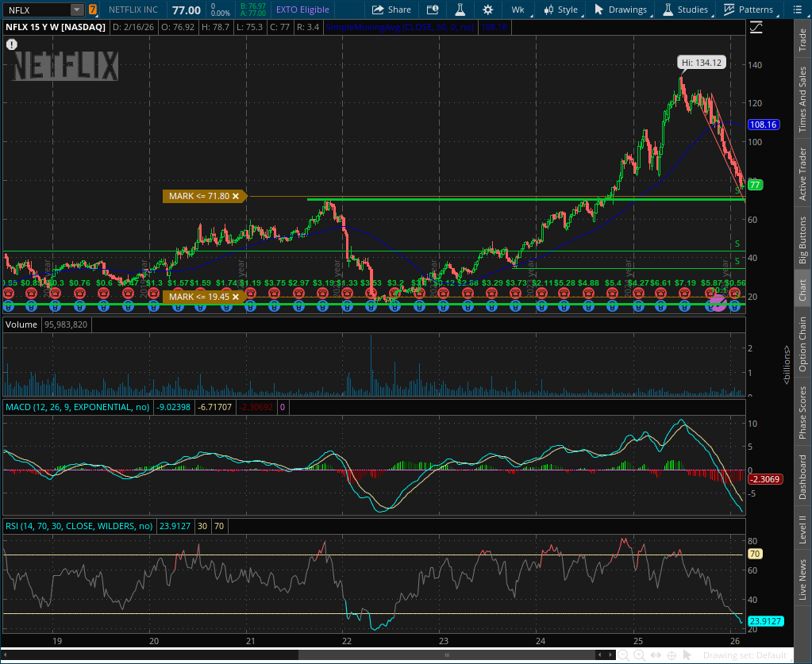
Task: Open the flask icon left of the gear
Action: point(460,10)
